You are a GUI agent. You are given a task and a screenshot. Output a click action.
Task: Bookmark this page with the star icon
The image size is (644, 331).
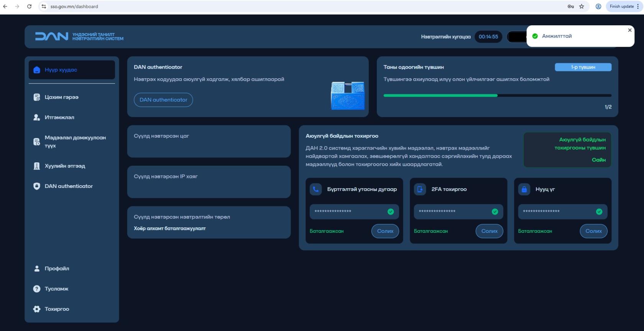(x=582, y=7)
